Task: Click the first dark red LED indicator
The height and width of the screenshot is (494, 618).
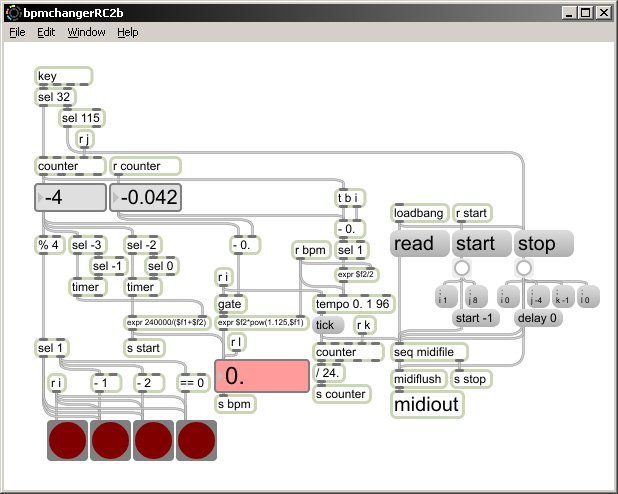Action: tap(67, 440)
